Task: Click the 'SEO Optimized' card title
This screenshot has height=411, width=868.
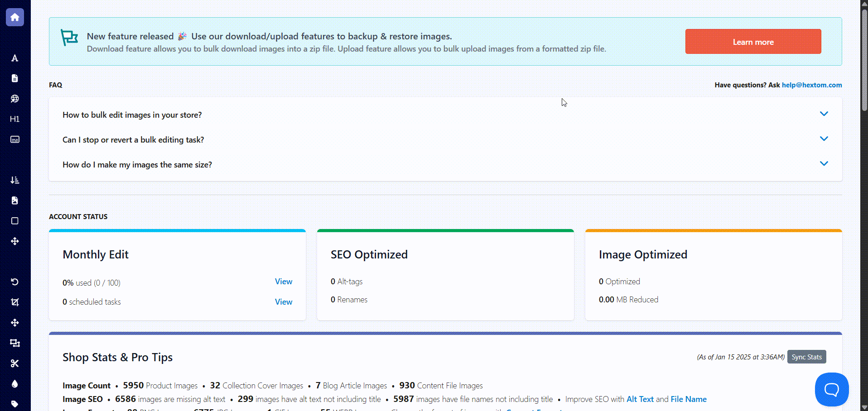Action: 369,255
